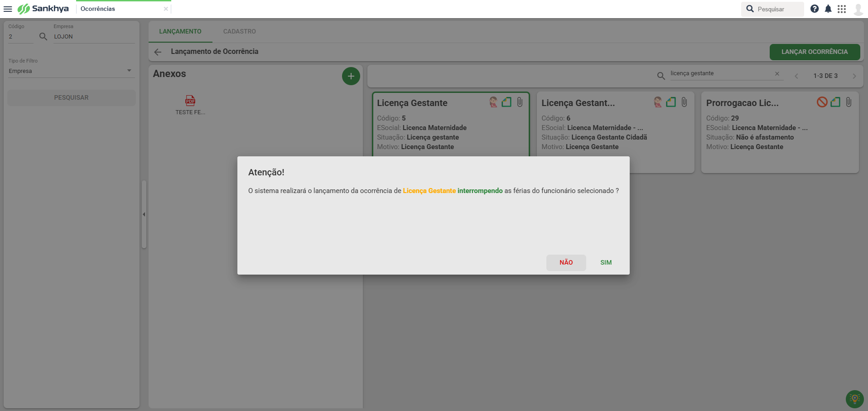The height and width of the screenshot is (411, 868).
Task: Click the green document icon on code 6 card
Action: click(671, 102)
